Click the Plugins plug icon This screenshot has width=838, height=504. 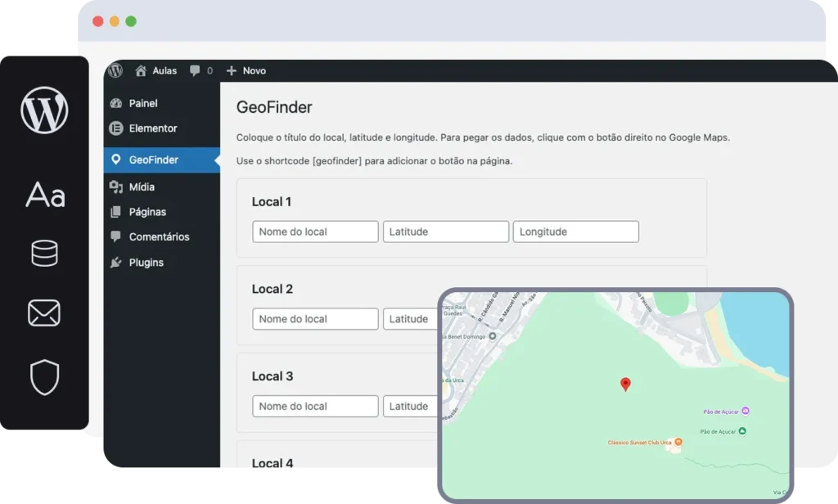point(115,263)
